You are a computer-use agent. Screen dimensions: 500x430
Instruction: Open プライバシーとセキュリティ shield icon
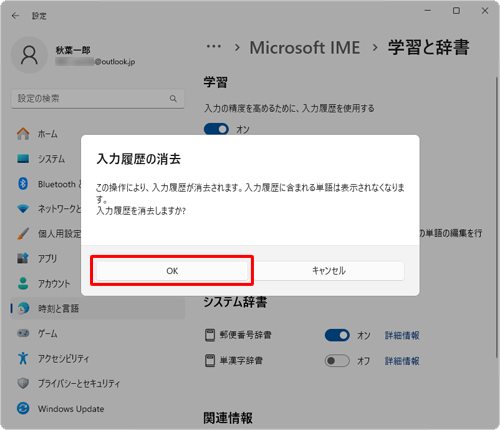click(x=23, y=383)
